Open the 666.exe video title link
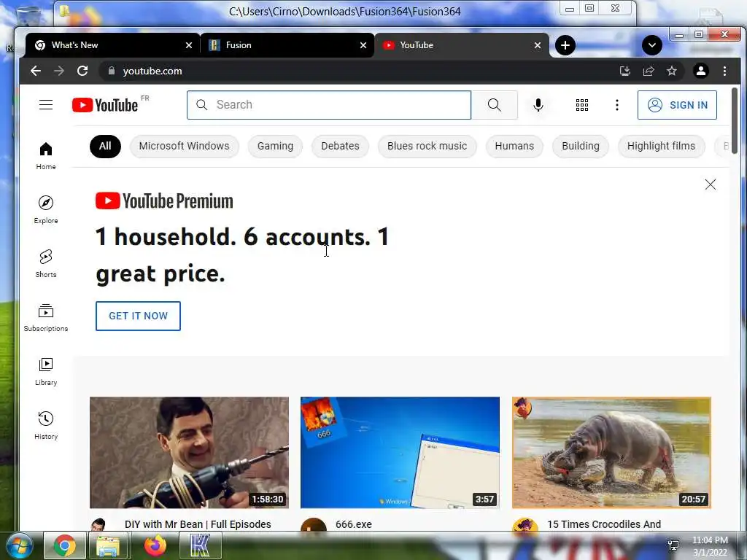Screen dimensions: 747x560 354,524
